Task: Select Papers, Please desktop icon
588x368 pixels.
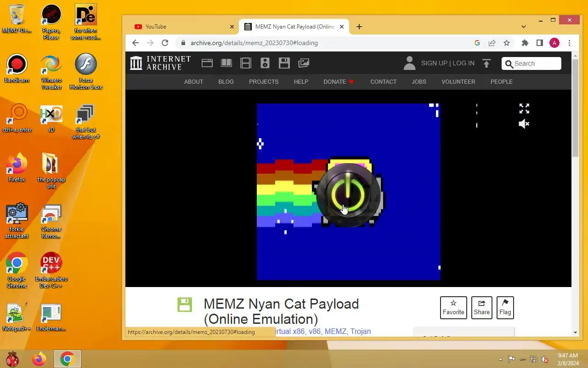Action: coord(51,22)
